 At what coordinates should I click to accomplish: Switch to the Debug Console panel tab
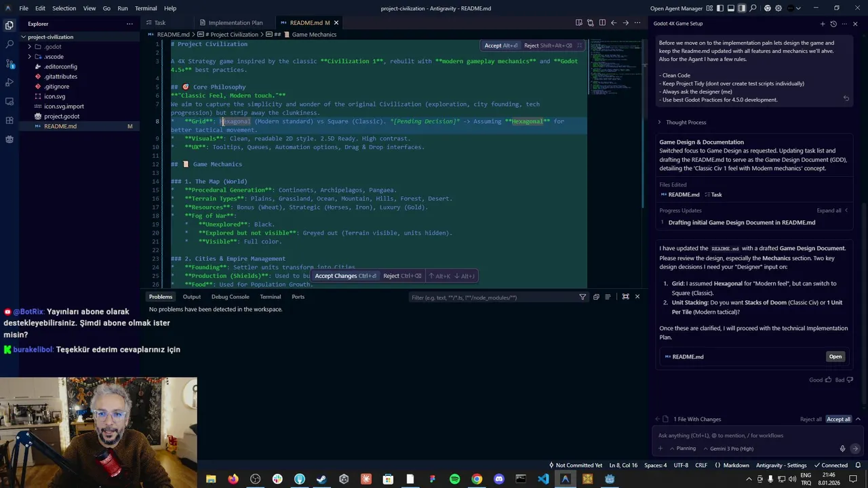tap(230, 297)
